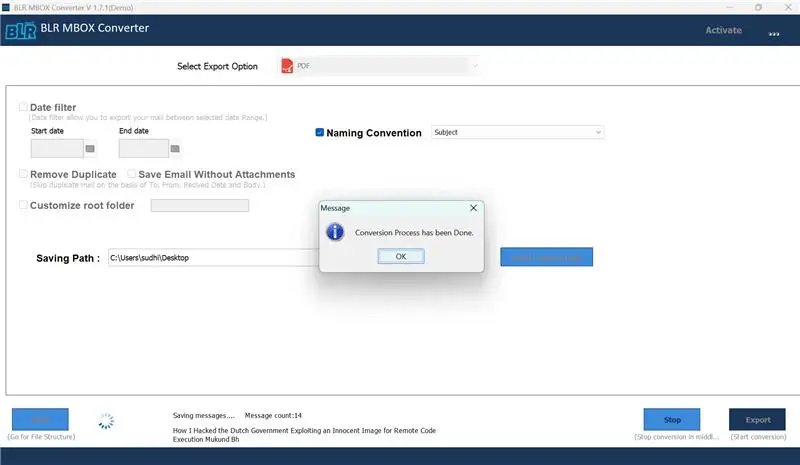Tick the Remove Duplicate checkbox
Viewport: 800px width, 465px height.
[x=23, y=174]
